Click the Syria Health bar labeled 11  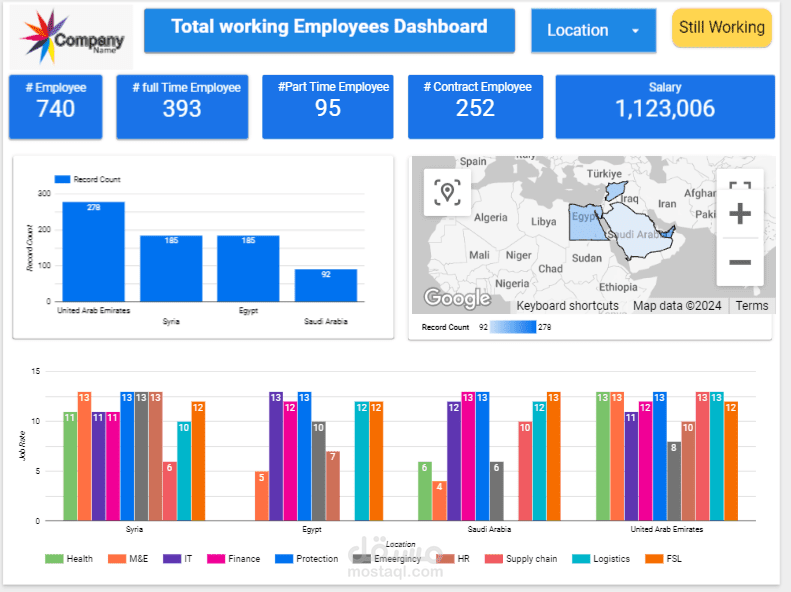click(70, 466)
